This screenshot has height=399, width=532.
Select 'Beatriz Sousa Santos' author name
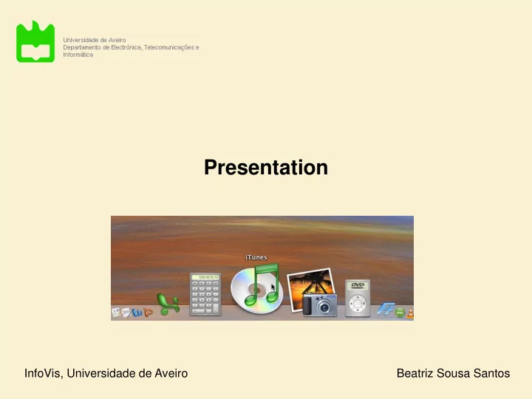[453, 373]
